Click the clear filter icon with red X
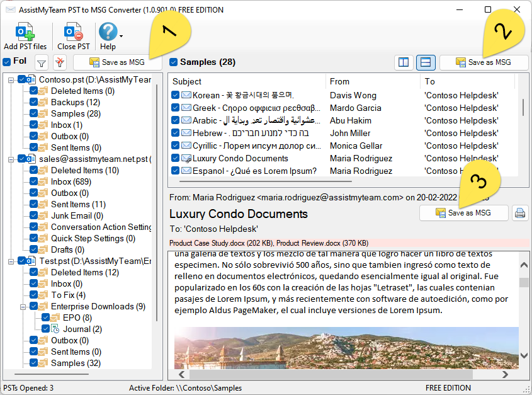 coord(60,62)
